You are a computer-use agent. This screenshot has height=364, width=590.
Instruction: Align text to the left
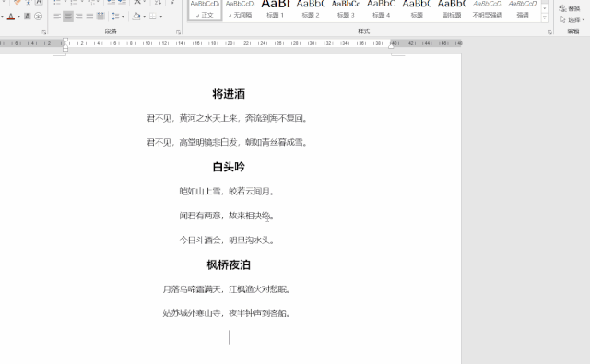coord(57,17)
